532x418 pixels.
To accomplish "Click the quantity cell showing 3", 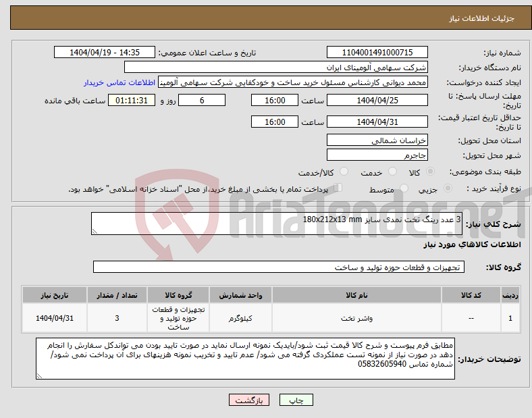I will 117,318.
